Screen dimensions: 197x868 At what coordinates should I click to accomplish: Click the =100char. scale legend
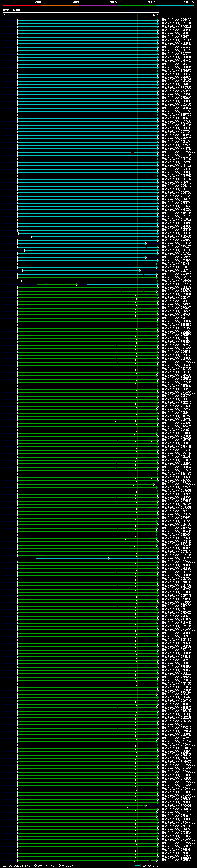coord(146,866)
